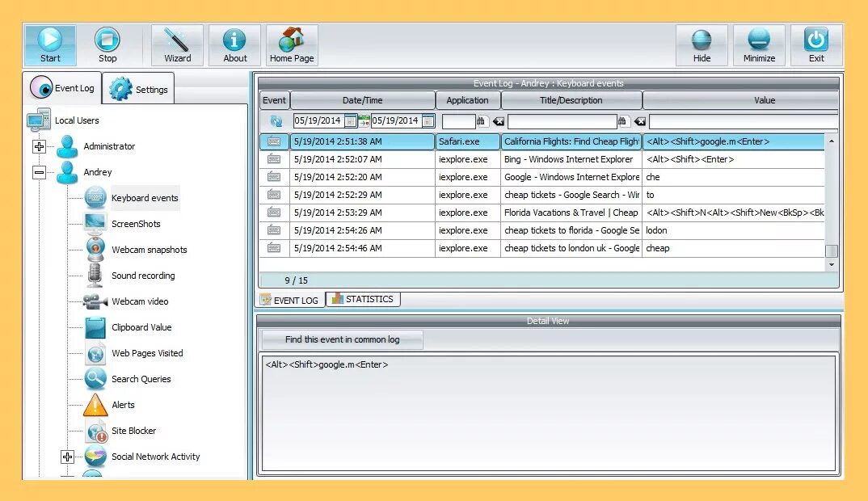Select the Administrator user icon

[68, 147]
